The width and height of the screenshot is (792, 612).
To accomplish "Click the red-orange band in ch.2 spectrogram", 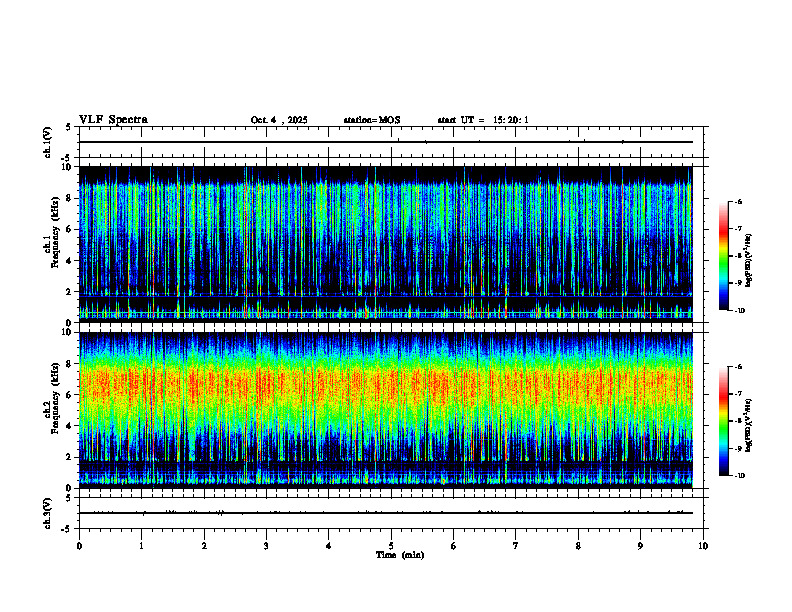I will [x=386, y=386].
